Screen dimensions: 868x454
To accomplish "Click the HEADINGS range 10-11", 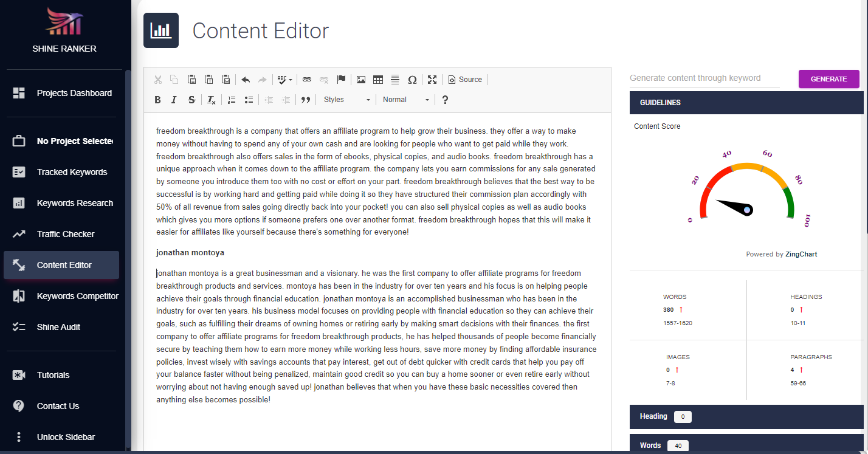I will 798,323.
